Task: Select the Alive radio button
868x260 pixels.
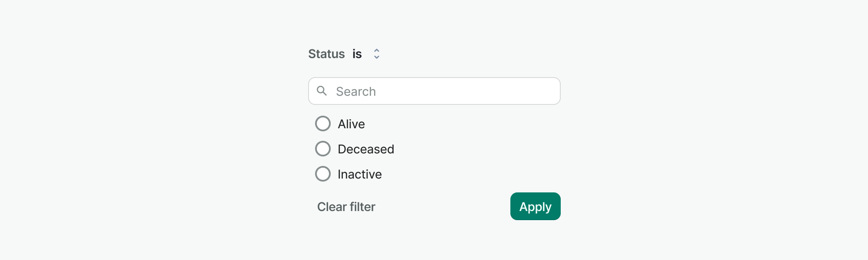Action: click(x=323, y=123)
